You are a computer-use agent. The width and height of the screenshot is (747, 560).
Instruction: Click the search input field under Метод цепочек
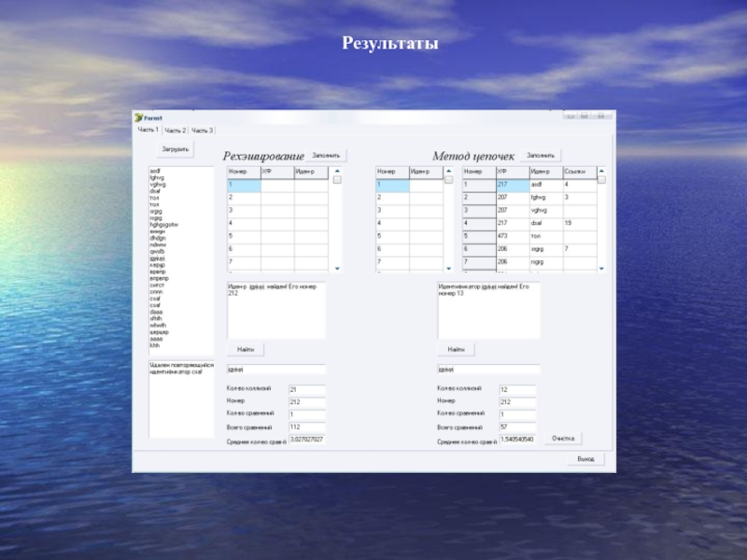[x=488, y=370]
